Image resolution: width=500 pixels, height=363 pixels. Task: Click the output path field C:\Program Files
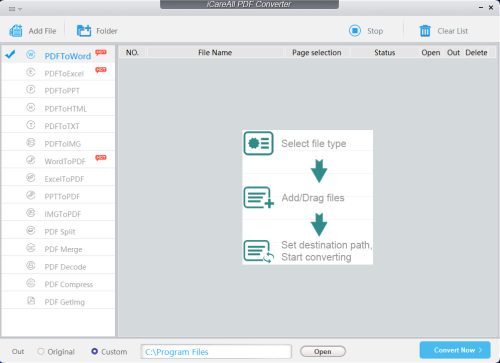[216, 352]
